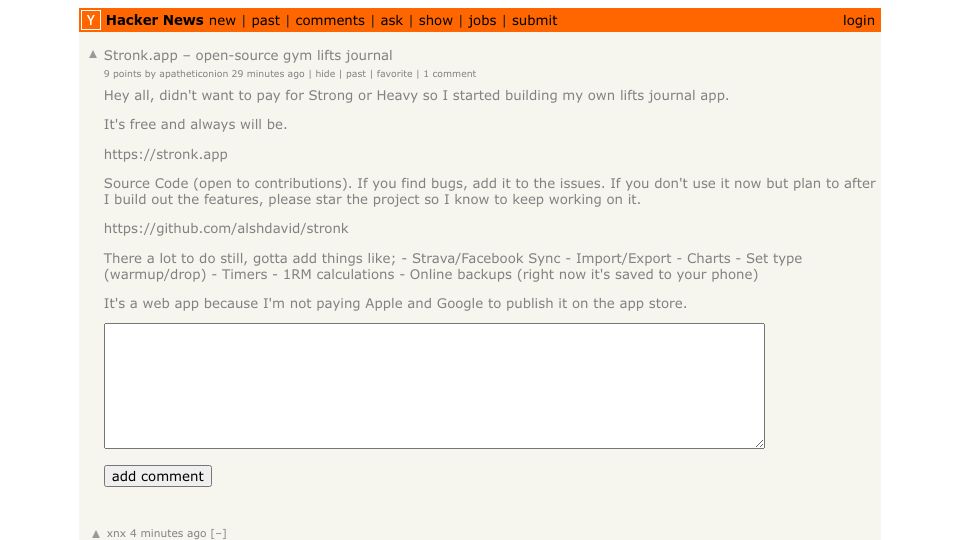The width and height of the screenshot is (960, 540).
Task: Upvote the Stronk.app post arrow
Action: [93, 54]
